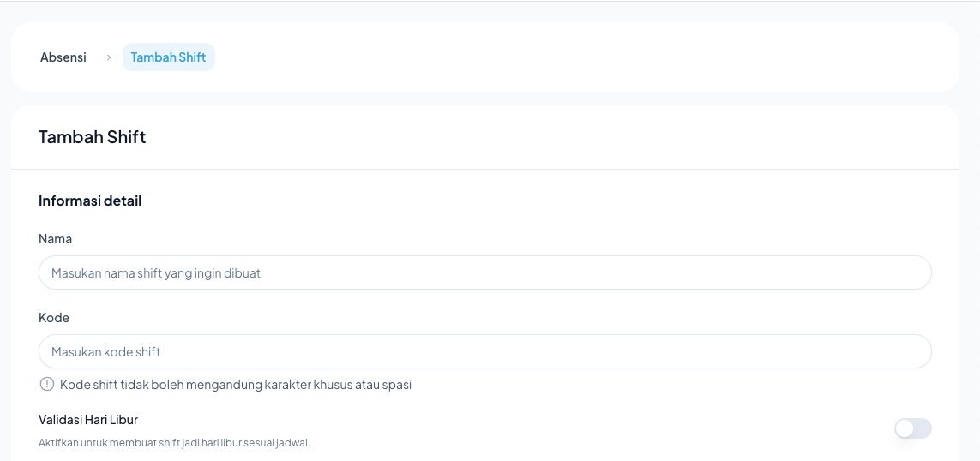Select the highlighted Tambah Shift breadcrumb pill

tap(168, 57)
